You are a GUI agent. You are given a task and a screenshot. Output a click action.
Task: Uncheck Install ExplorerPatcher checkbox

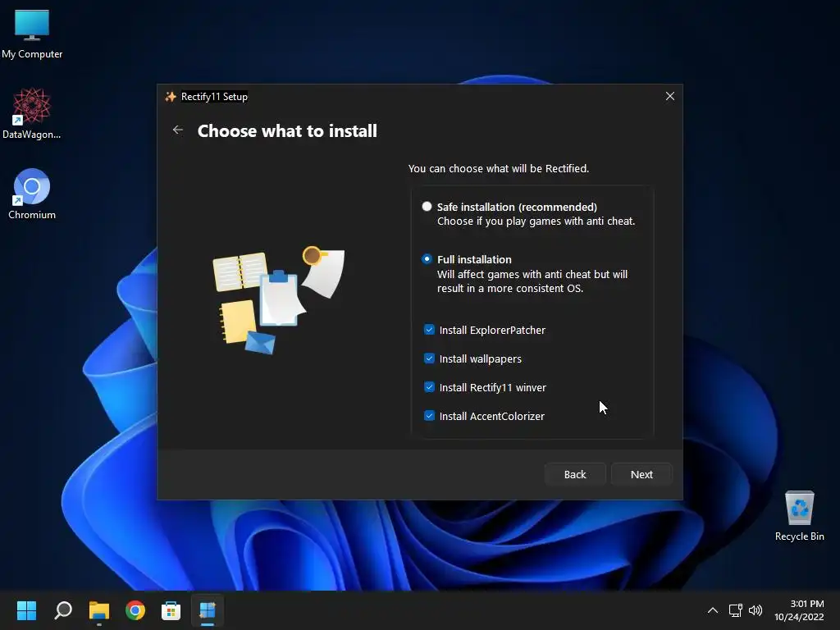pyautogui.click(x=429, y=330)
